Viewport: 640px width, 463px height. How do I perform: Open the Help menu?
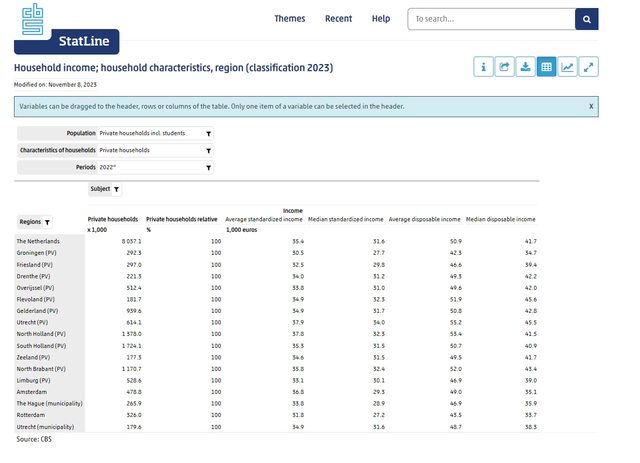click(381, 19)
